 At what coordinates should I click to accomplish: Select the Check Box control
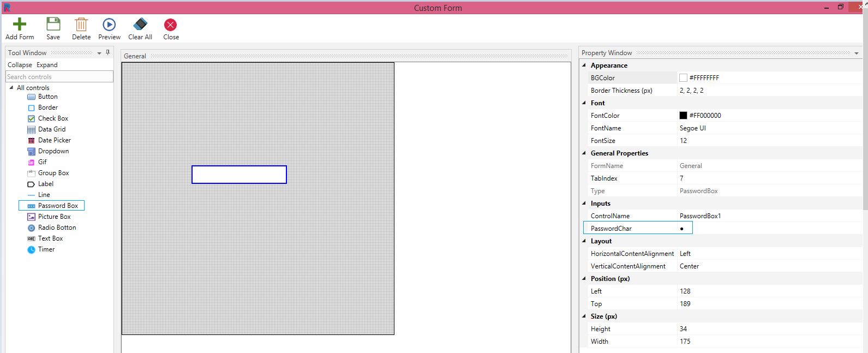(53, 118)
